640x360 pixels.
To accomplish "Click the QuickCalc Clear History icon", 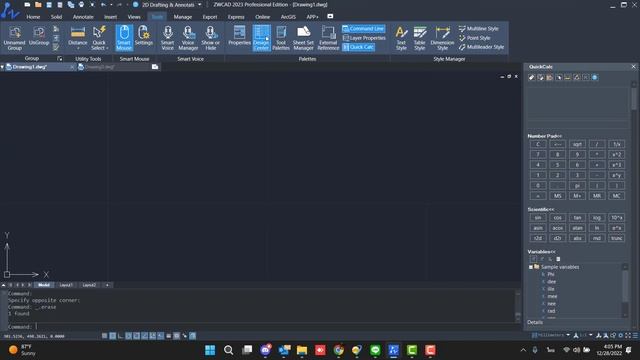I will 540,77.
